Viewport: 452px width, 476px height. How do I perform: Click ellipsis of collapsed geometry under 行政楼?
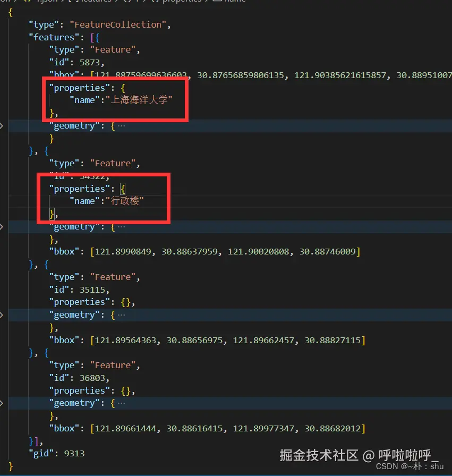[121, 227]
